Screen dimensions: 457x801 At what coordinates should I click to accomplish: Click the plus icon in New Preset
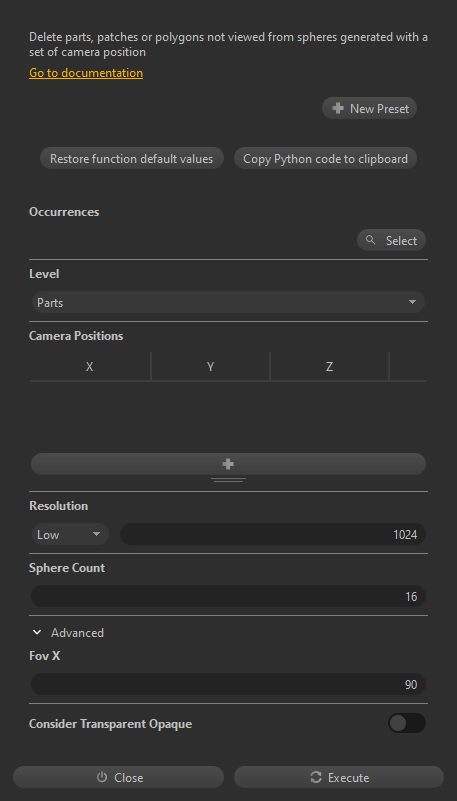pyautogui.click(x=338, y=108)
